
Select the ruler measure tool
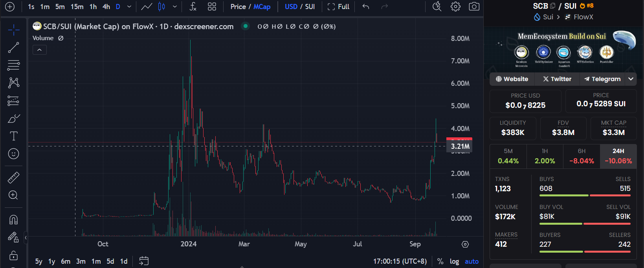(13, 178)
